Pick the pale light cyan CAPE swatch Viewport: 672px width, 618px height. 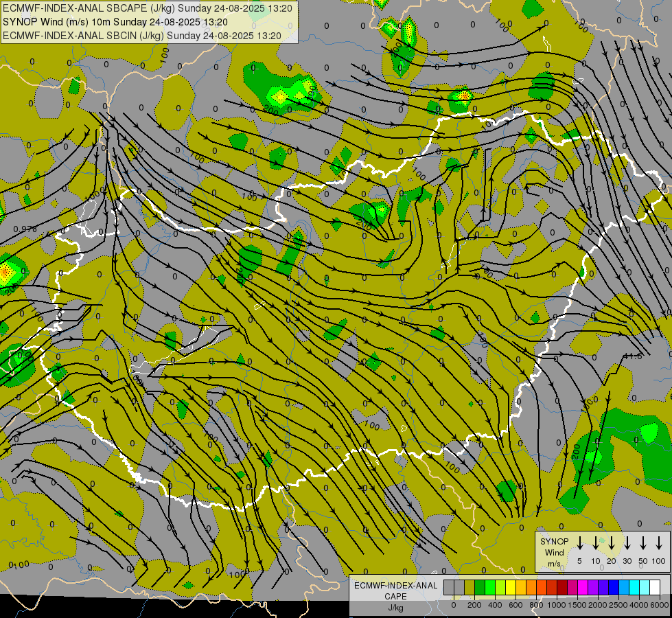(645, 587)
